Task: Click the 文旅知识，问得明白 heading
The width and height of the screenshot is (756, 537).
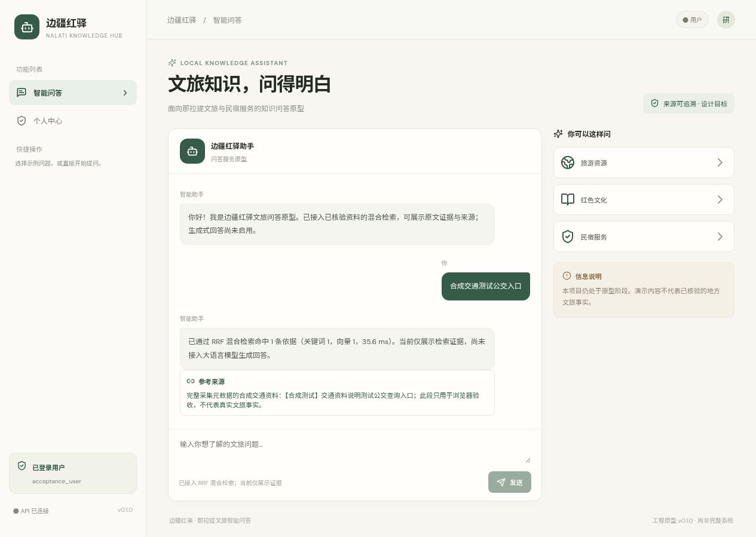Action: pos(249,84)
